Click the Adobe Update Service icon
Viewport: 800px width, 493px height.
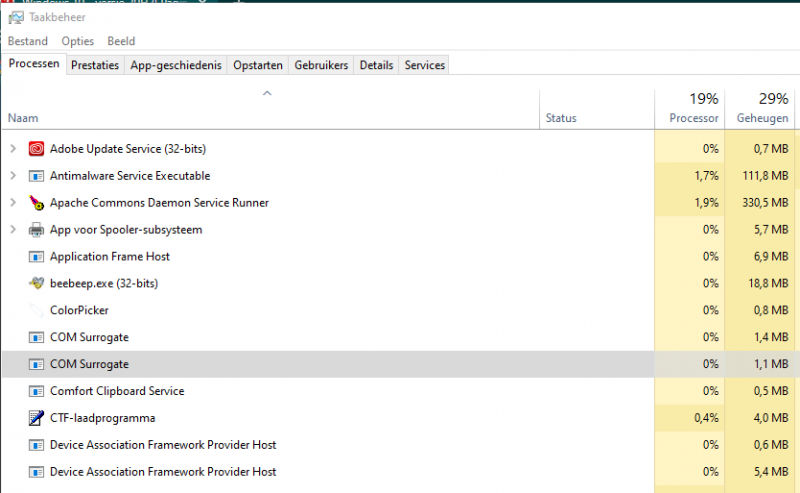37,149
